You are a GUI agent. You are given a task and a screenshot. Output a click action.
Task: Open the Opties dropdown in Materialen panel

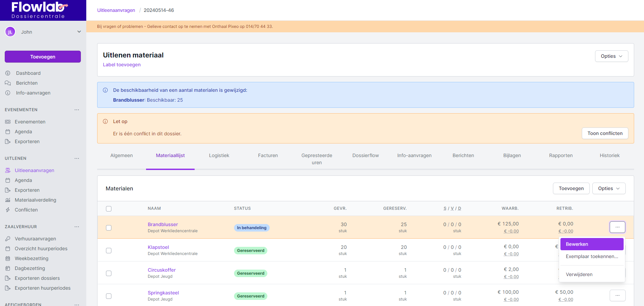(x=608, y=188)
